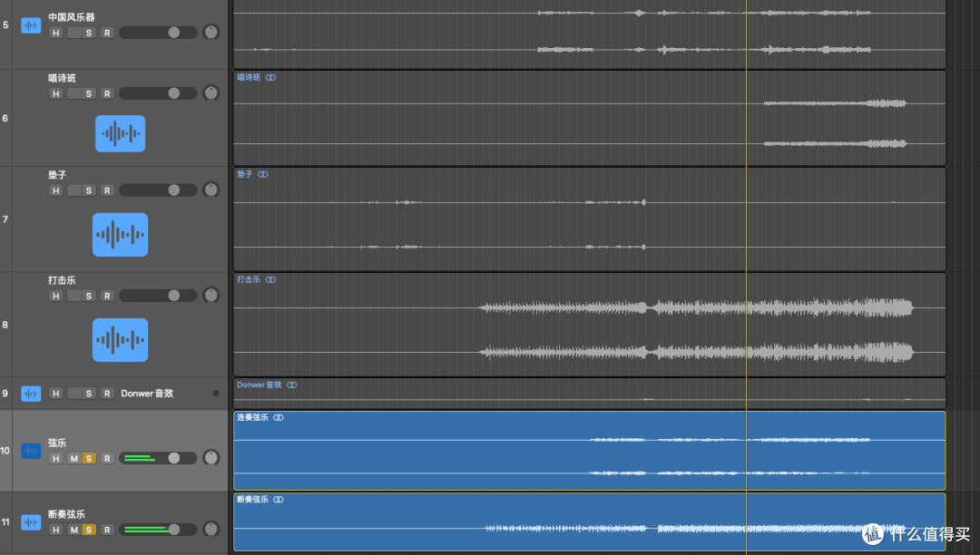
Task: Click 打击乐 track volume slider
Action: tap(158, 296)
